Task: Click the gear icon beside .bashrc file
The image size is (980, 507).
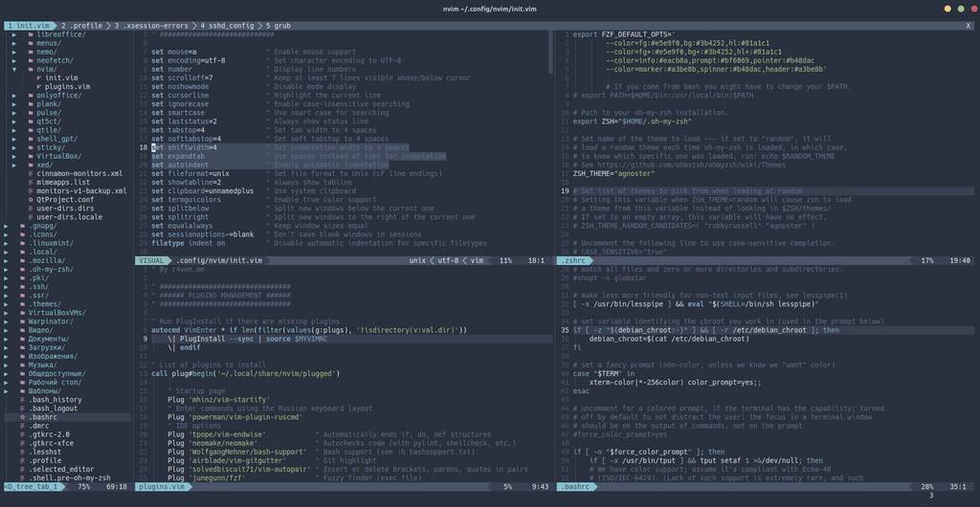Action: tap(22, 417)
